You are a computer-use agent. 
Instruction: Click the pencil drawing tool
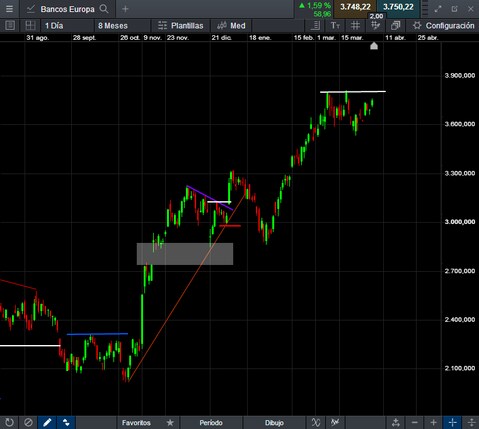(x=47, y=422)
